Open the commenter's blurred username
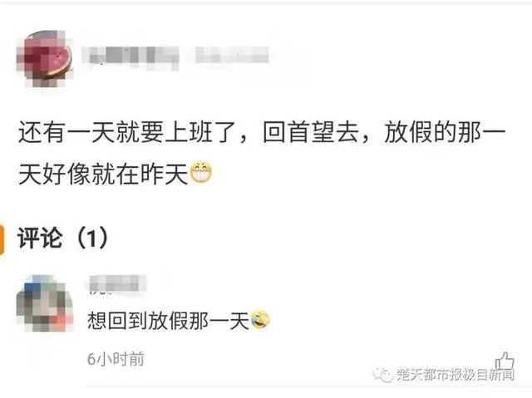The height and width of the screenshot is (398, 532). pyautogui.click(x=117, y=284)
